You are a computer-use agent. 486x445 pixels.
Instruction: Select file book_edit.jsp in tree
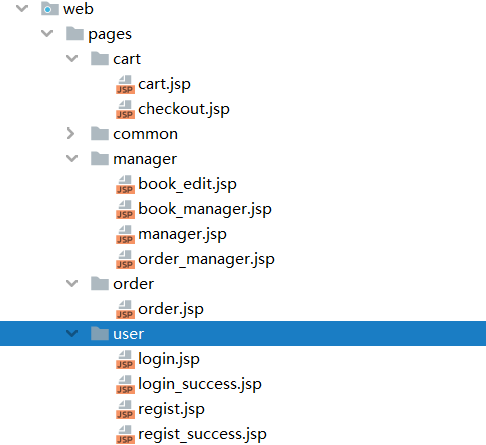tap(187, 185)
